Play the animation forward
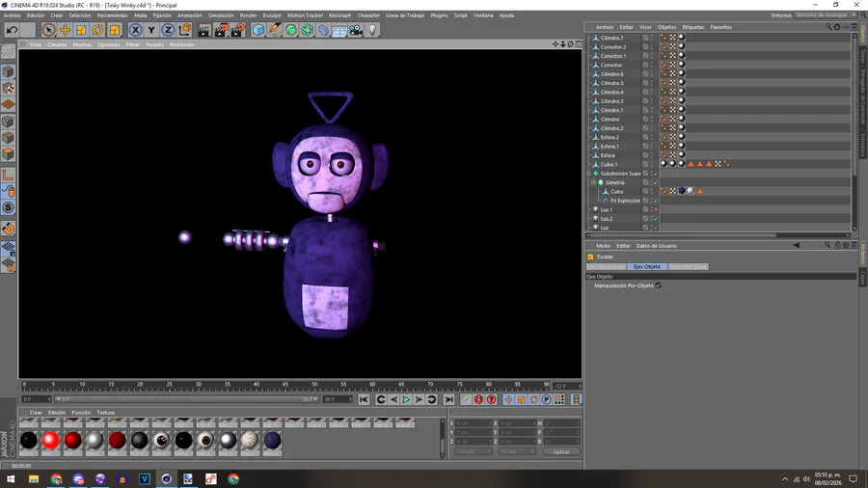The image size is (868, 488). 406,399
